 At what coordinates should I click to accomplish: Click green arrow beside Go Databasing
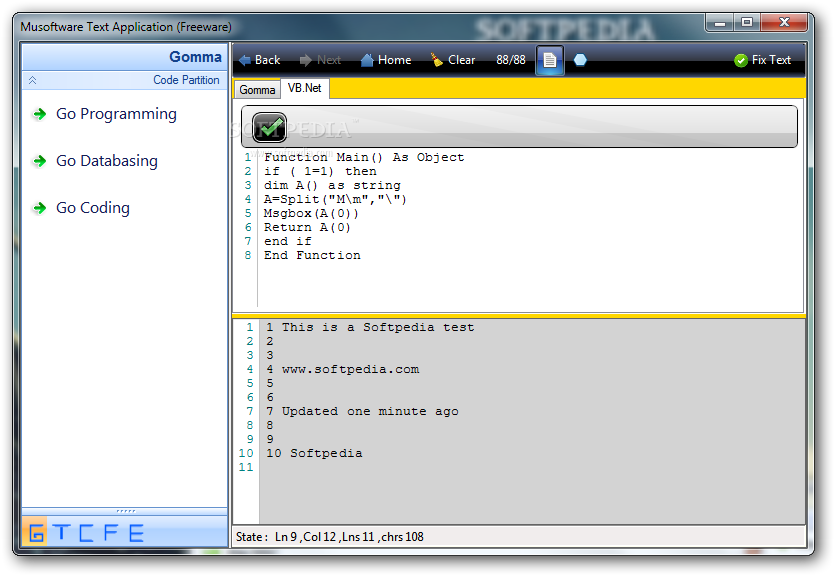click(39, 161)
